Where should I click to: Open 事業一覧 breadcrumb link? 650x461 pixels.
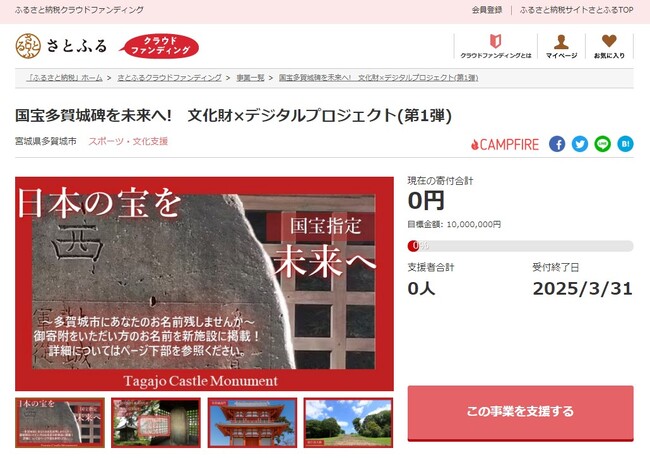click(x=250, y=78)
